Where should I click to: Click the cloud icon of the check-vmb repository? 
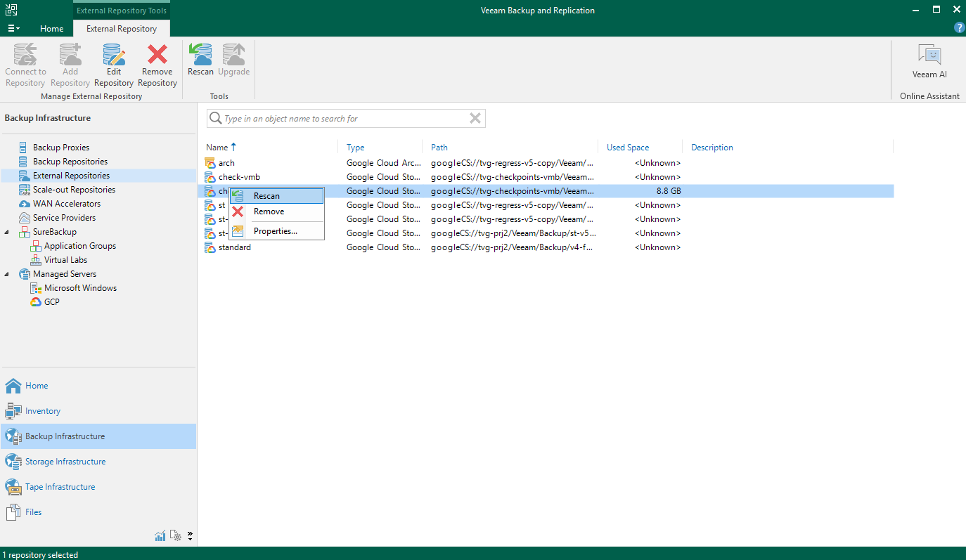(x=210, y=177)
